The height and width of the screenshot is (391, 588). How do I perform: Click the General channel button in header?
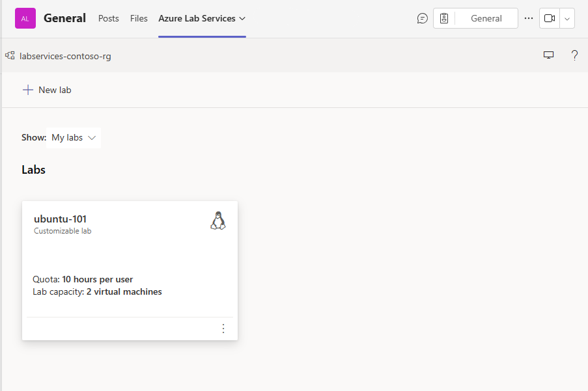click(x=486, y=18)
